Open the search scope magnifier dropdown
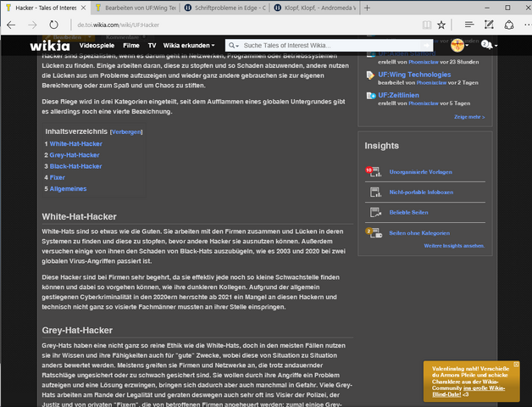532x407 pixels. pyautogui.click(x=234, y=45)
